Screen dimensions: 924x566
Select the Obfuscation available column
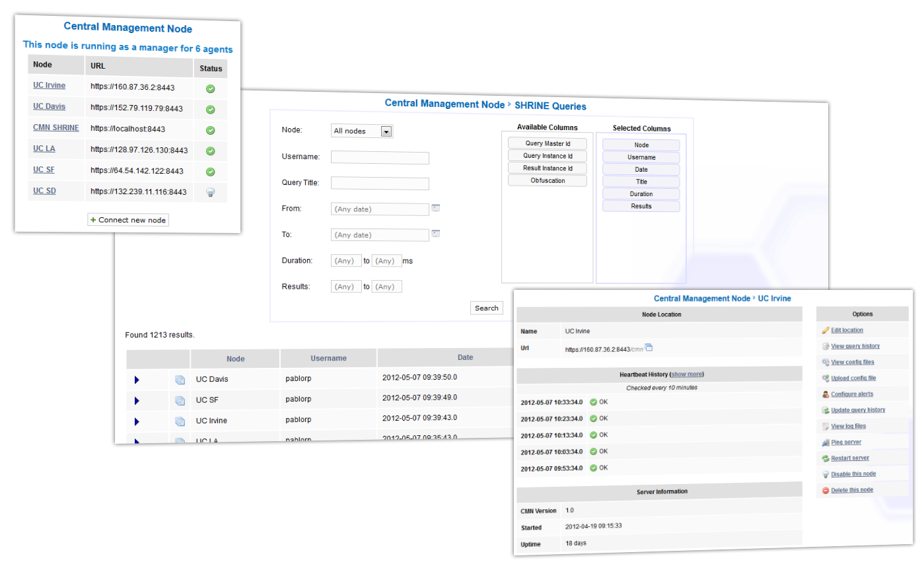[x=548, y=180]
